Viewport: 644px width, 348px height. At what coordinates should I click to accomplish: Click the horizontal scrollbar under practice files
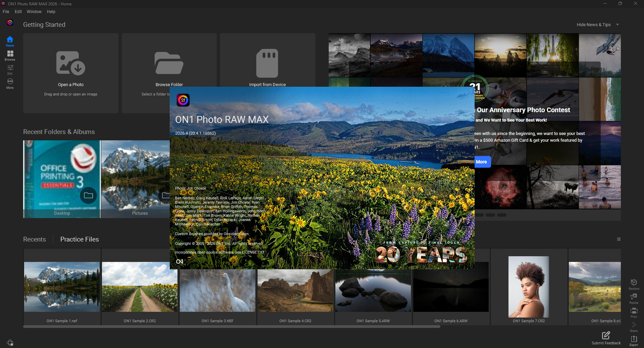click(231, 327)
